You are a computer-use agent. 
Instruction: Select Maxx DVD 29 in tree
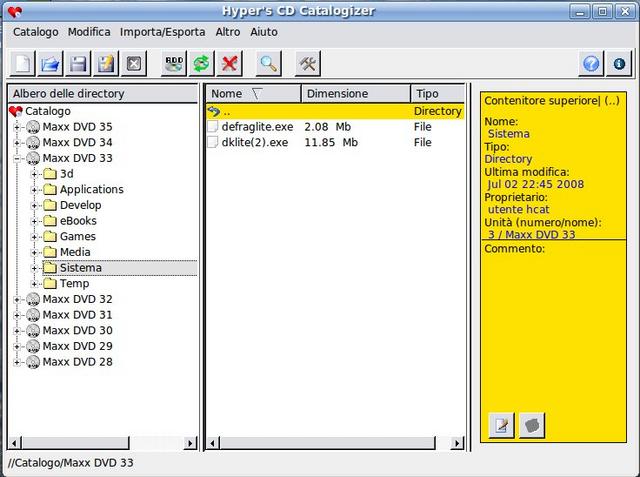click(x=77, y=346)
